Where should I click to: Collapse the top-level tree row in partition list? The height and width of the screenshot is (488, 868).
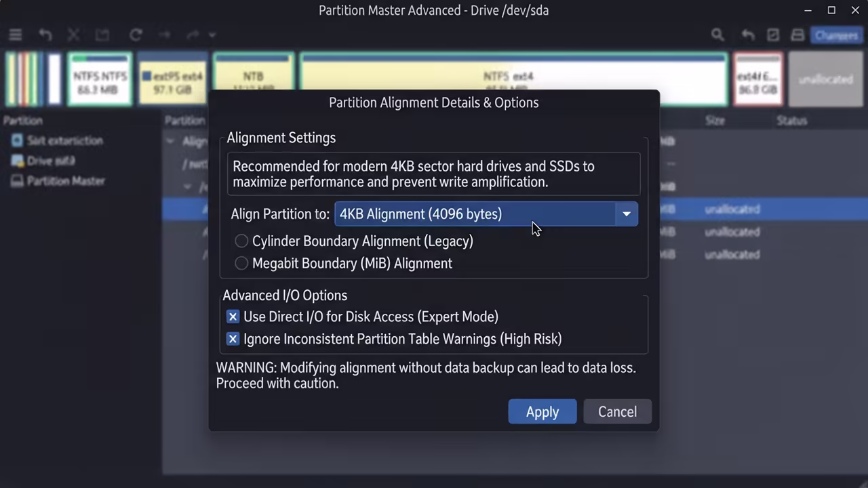[170, 142]
